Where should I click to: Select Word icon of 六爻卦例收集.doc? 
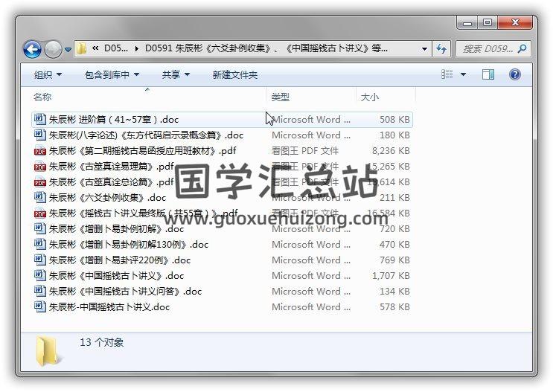40,197
